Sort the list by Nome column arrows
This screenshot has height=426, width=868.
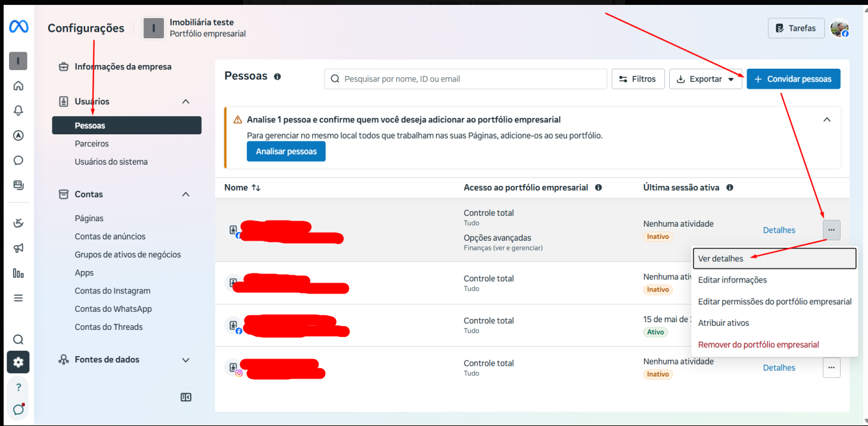[x=256, y=188]
